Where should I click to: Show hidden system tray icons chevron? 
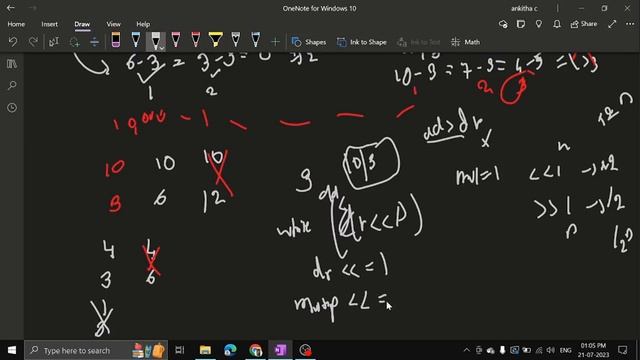tap(467, 350)
